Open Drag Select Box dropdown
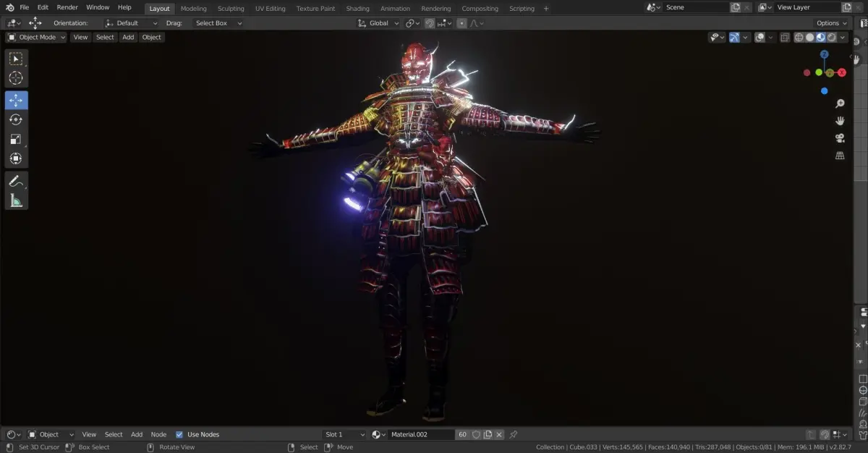 (218, 23)
